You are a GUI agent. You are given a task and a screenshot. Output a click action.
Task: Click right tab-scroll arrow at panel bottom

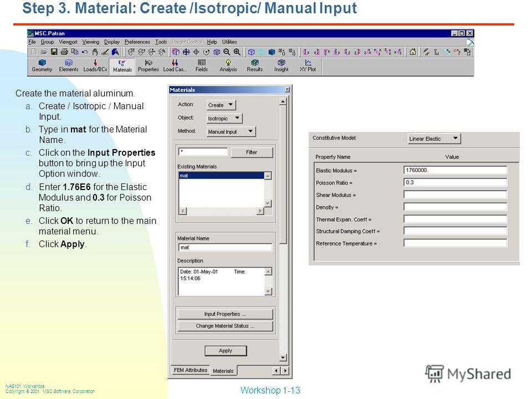coord(285,371)
